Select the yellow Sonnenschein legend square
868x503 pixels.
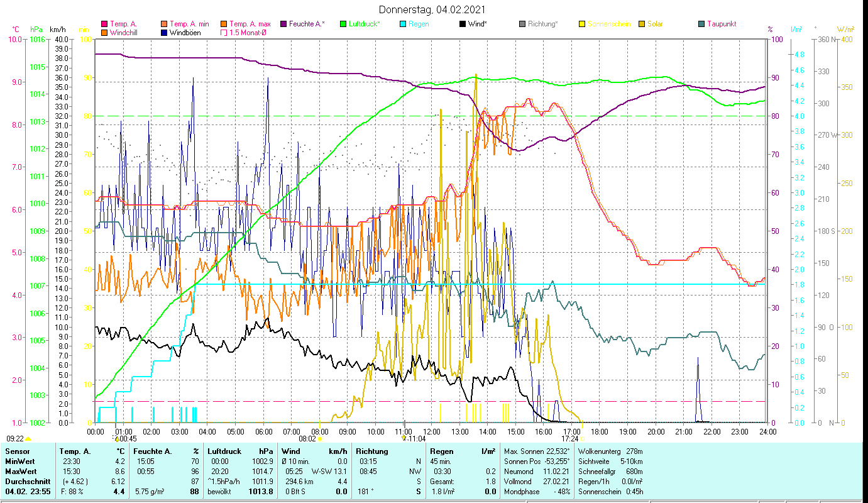[x=581, y=24]
